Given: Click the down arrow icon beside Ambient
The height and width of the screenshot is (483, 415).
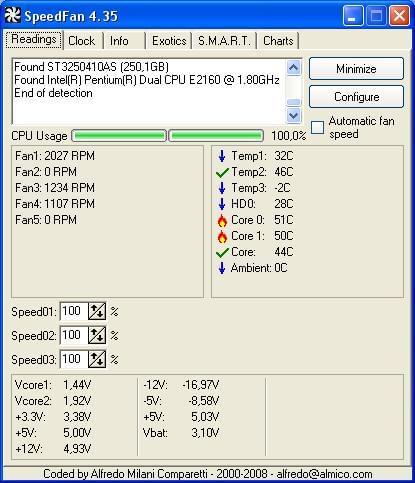Looking at the screenshot, I should (222, 268).
